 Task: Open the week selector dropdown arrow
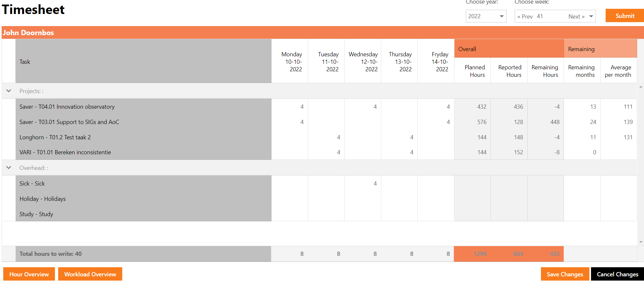click(591, 16)
